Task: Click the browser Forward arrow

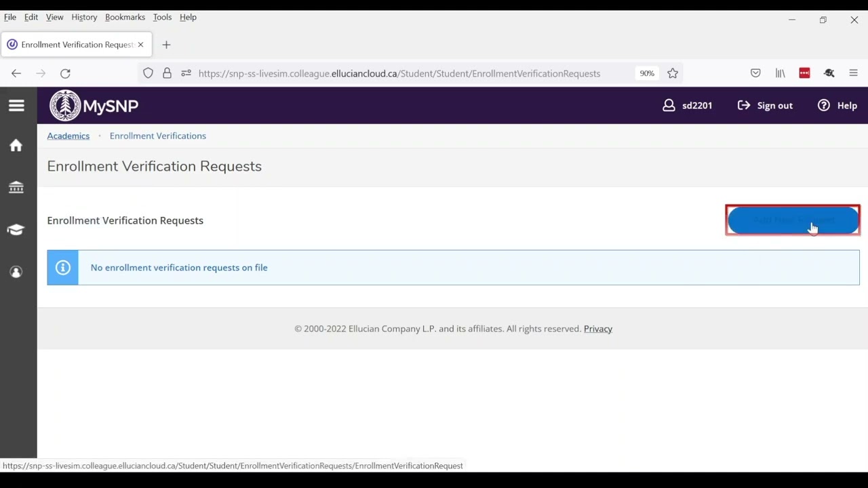Action: [x=41, y=73]
